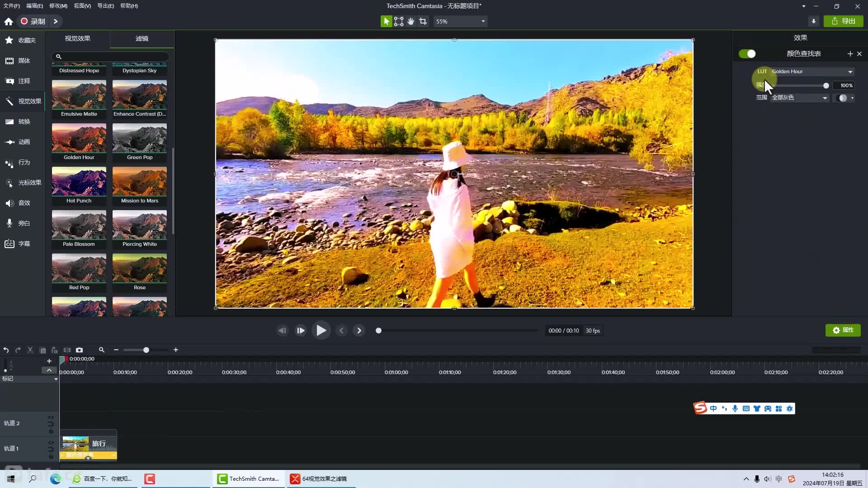Open the 导出(E) menu
This screenshot has width=868, height=488.
click(x=106, y=6)
